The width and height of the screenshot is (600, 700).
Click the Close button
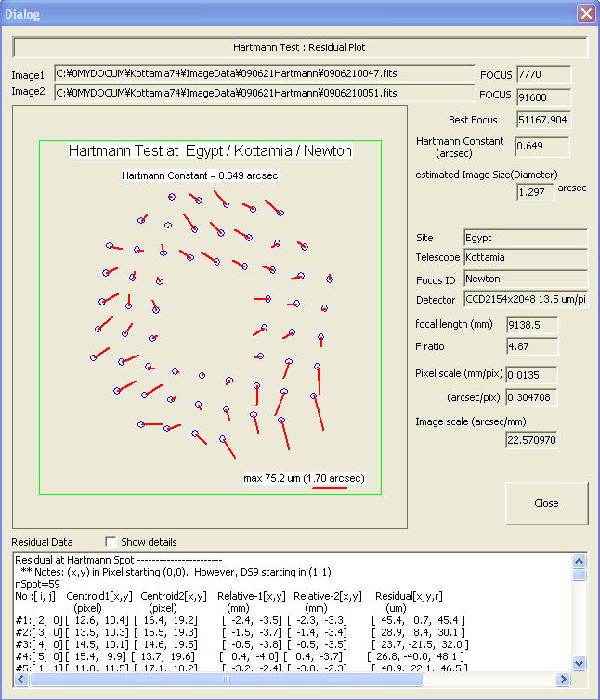tap(546, 503)
